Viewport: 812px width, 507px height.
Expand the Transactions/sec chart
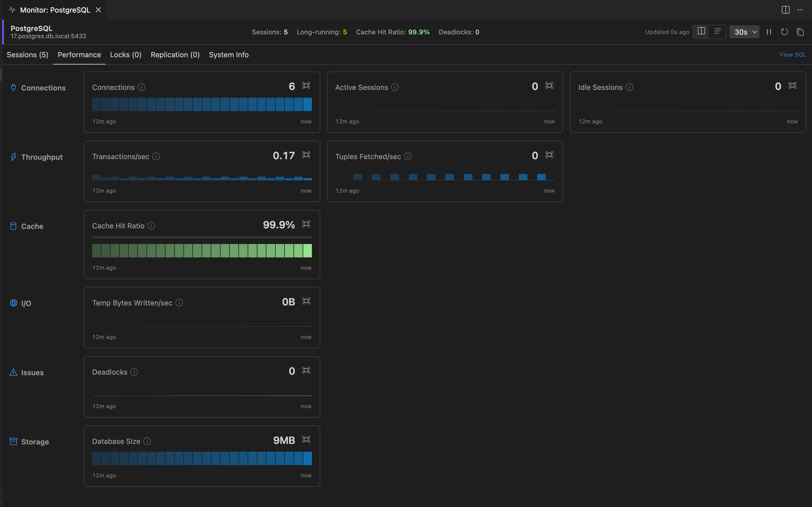click(306, 155)
